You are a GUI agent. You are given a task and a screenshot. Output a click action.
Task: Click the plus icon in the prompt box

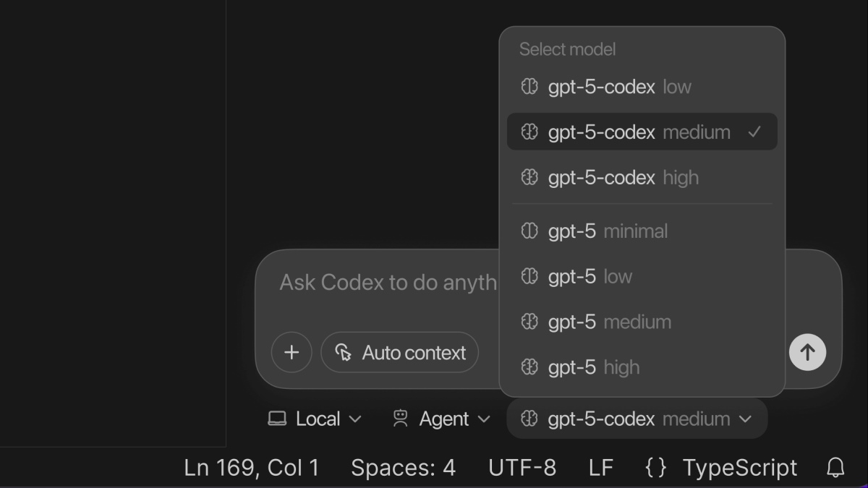pyautogui.click(x=292, y=352)
